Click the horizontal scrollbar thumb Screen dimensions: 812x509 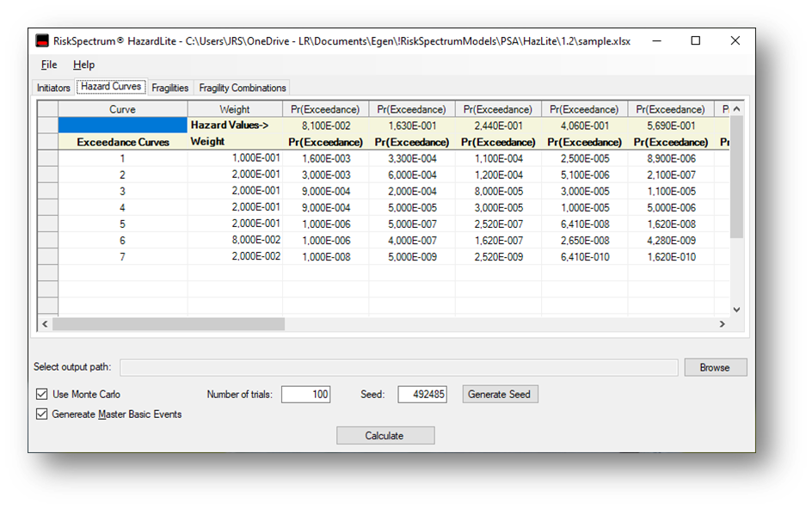click(168, 324)
